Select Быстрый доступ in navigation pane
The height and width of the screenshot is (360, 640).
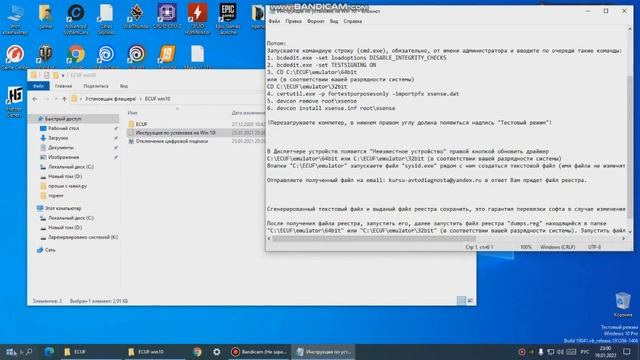click(x=63, y=119)
